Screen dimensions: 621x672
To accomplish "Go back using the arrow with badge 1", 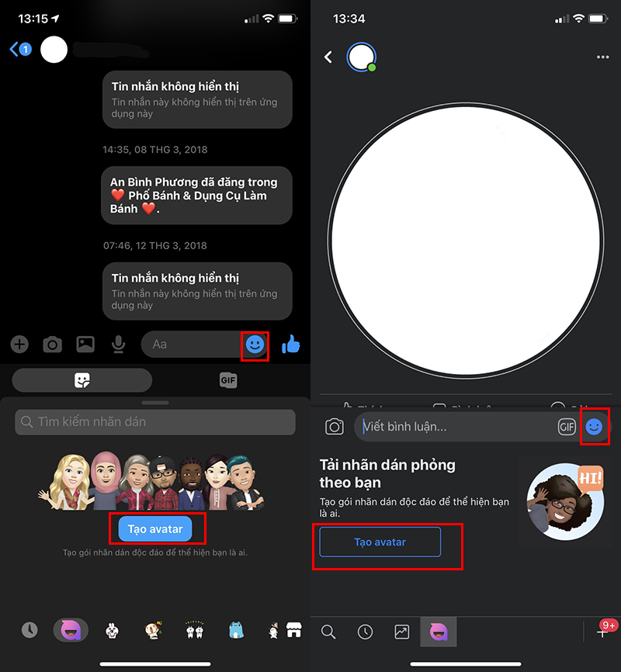I will [x=19, y=50].
